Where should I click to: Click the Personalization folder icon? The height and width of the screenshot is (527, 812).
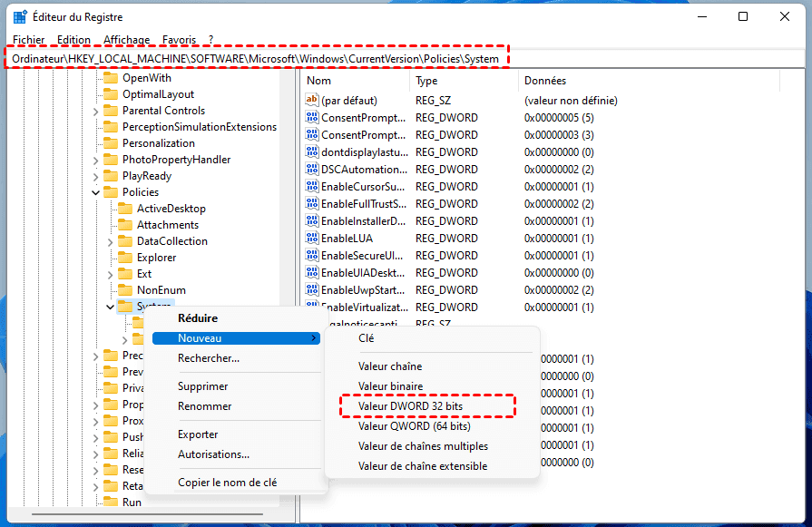(111, 143)
